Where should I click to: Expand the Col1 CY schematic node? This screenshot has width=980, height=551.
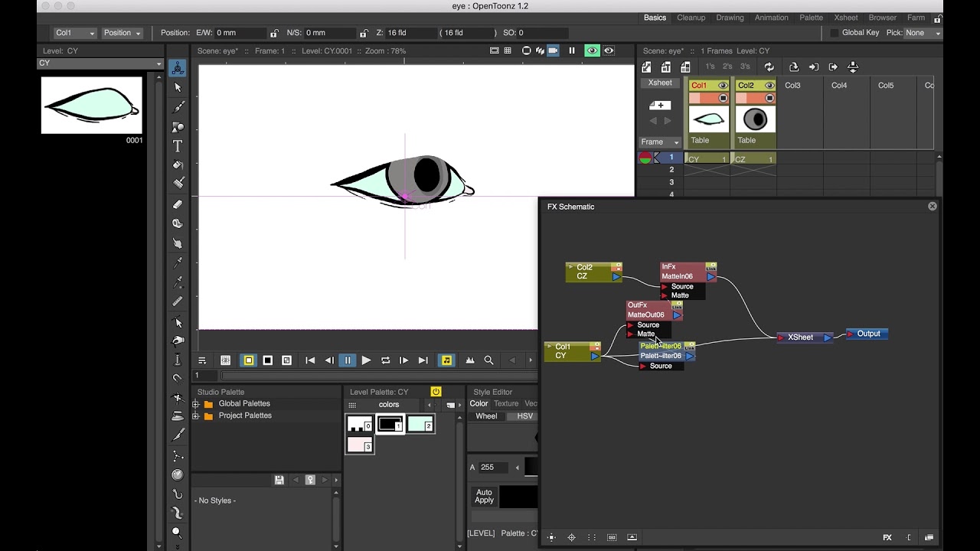(x=550, y=347)
